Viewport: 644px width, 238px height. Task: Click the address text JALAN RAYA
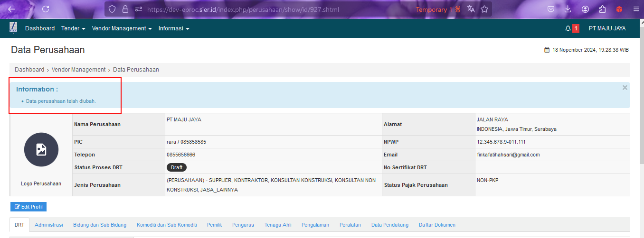(x=492, y=120)
